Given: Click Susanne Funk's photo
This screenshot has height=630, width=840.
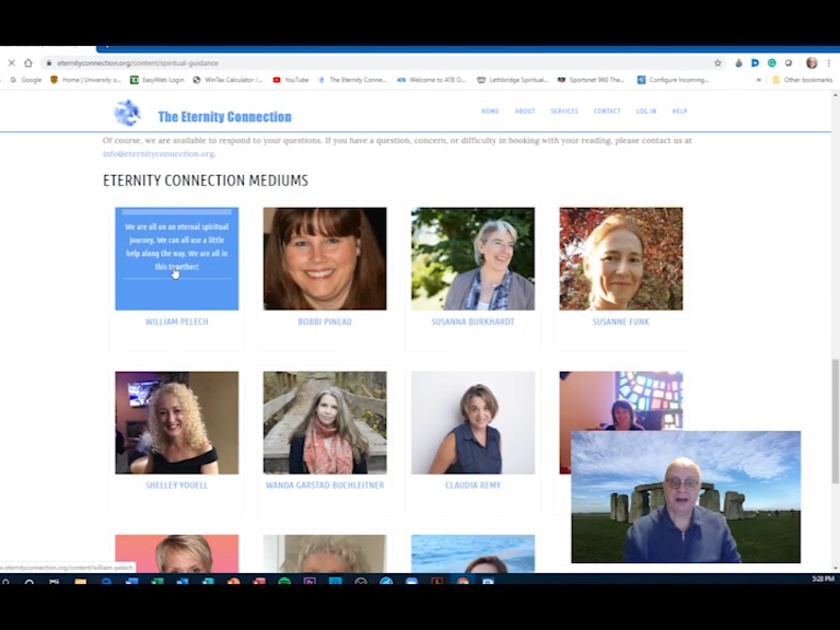Looking at the screenshot, I should point(621,259).
